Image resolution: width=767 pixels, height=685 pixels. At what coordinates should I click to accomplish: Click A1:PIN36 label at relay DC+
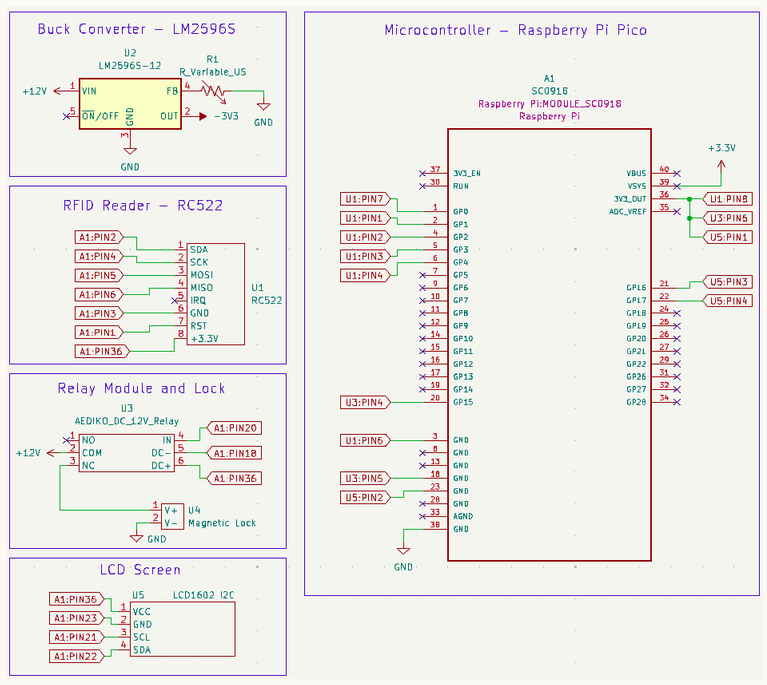[234, 479]
